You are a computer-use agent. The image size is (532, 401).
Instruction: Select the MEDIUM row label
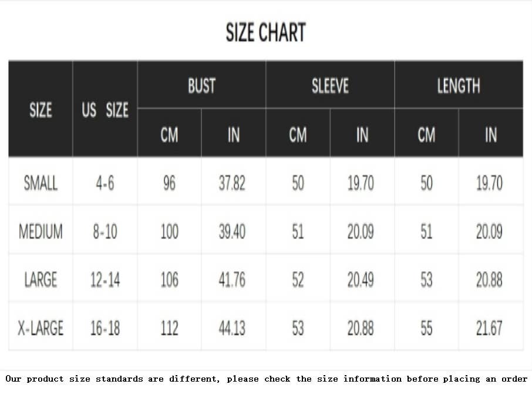(x=41, y=231)
